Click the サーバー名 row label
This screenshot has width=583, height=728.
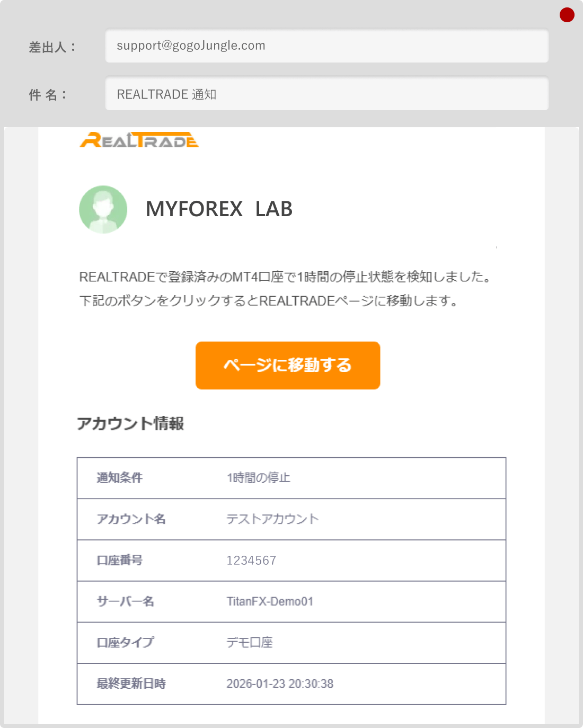tap(125, 601)
